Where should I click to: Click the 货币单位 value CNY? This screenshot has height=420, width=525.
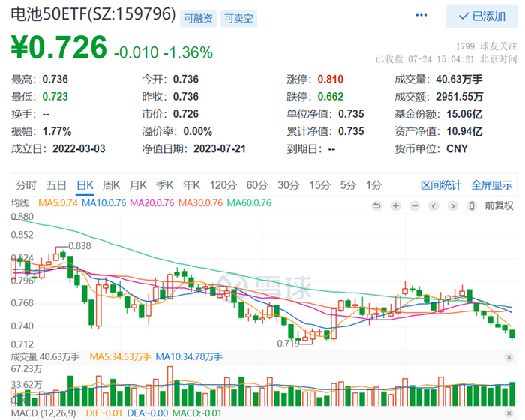457,148
